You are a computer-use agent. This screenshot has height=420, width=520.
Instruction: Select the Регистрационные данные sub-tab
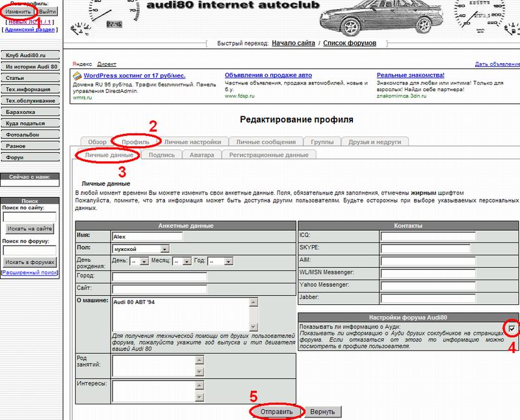[269, 155]
